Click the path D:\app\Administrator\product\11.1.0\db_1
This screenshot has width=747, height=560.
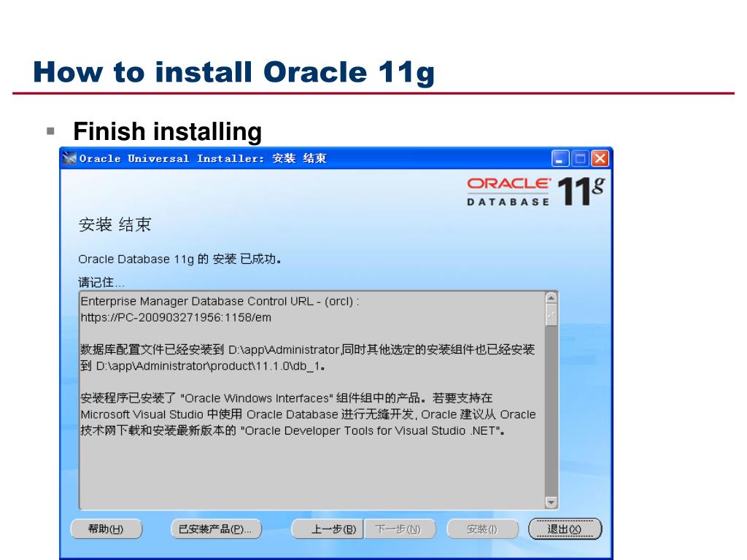pyautogui.click(x=209, y=366)
